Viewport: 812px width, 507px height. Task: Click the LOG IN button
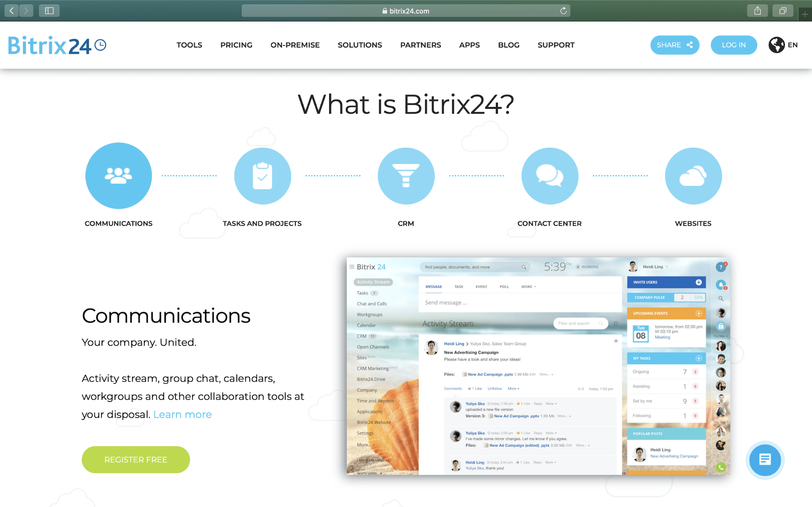[733, 45]
